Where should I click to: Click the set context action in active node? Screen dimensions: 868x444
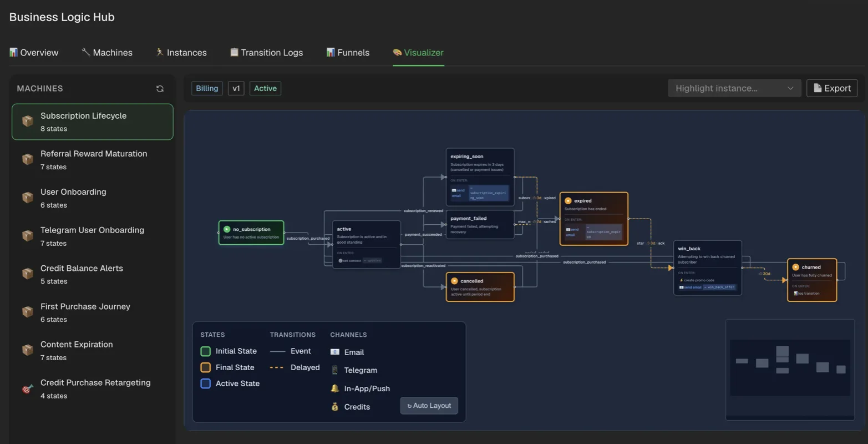[x=360, y=260]
